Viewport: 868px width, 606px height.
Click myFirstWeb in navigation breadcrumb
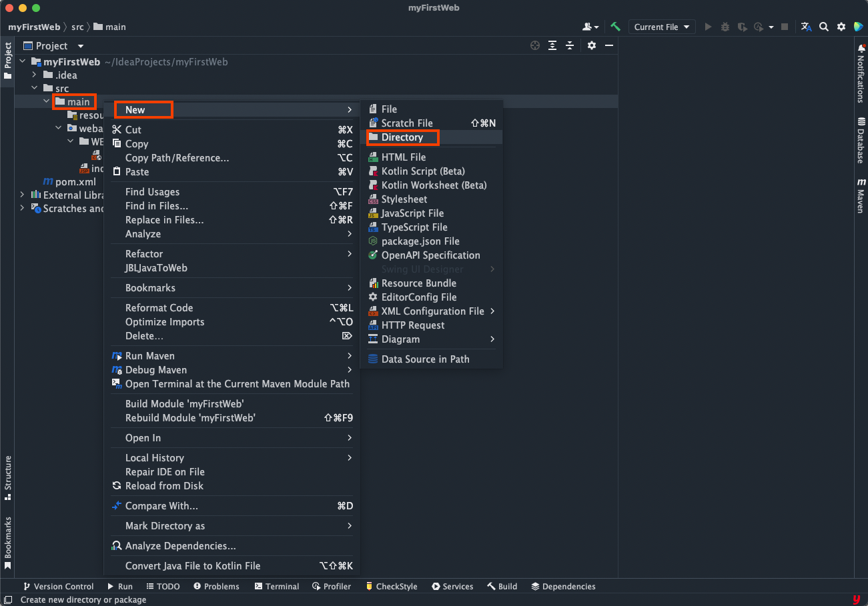point(34,27)
